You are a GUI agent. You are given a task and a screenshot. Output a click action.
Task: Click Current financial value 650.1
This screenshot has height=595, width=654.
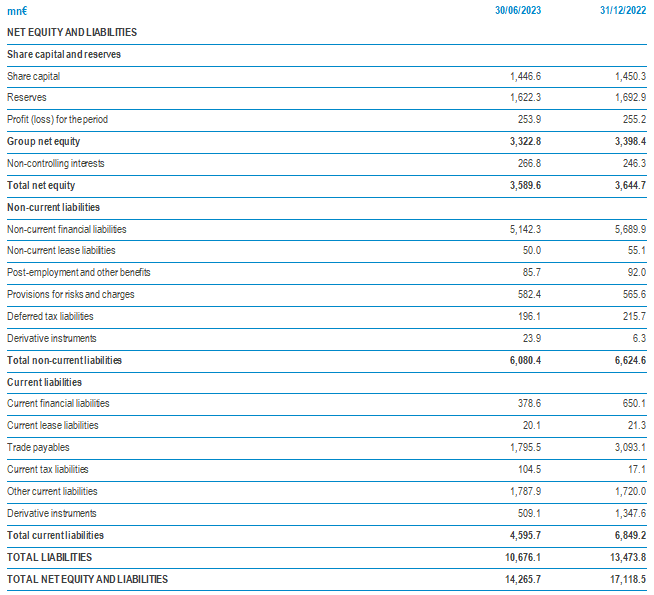click(634, 403)
